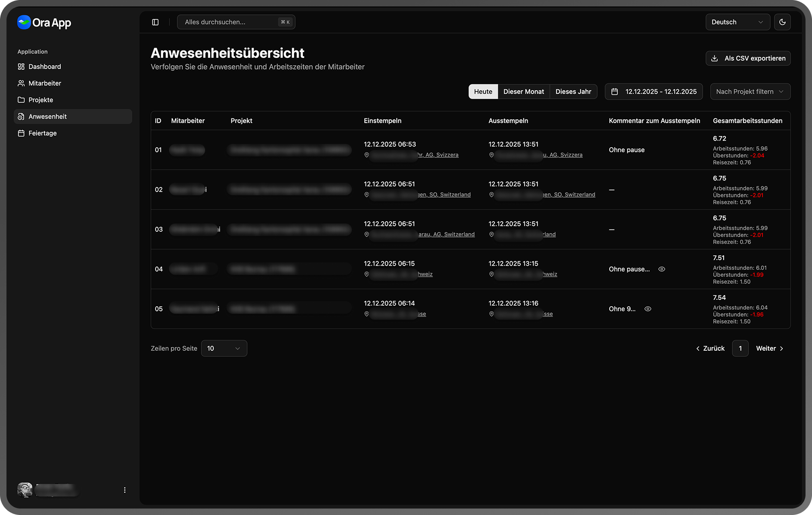
Task: Open the Zeilen pro Seite selector
Action: pos(224,348)
